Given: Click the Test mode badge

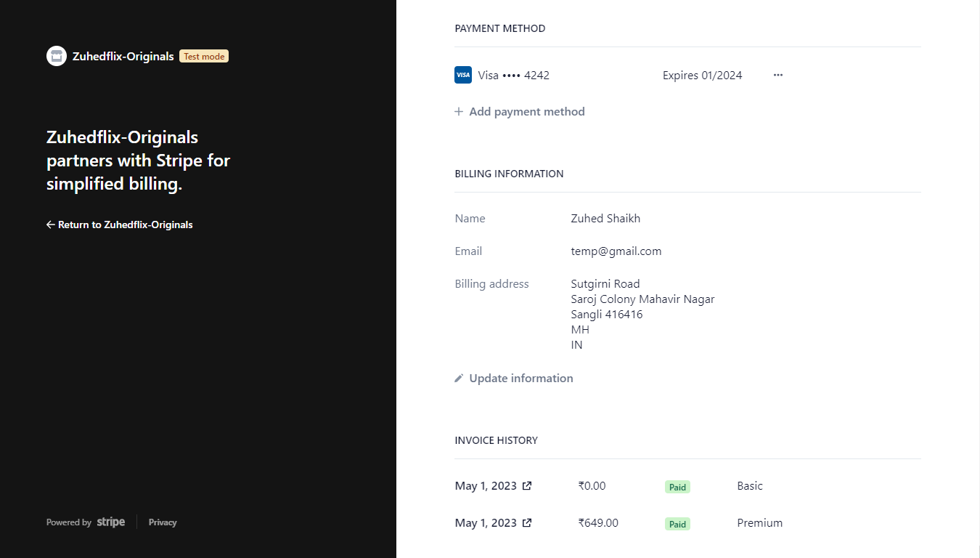Looking at the screenshot, I should click(204, 56).
